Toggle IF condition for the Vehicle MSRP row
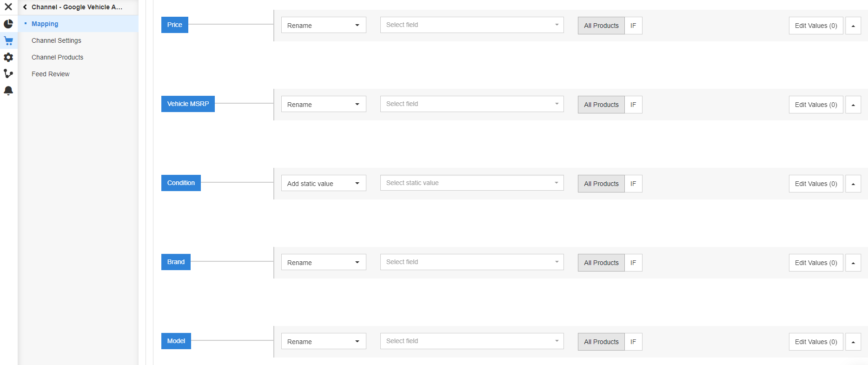 (633, 105)
